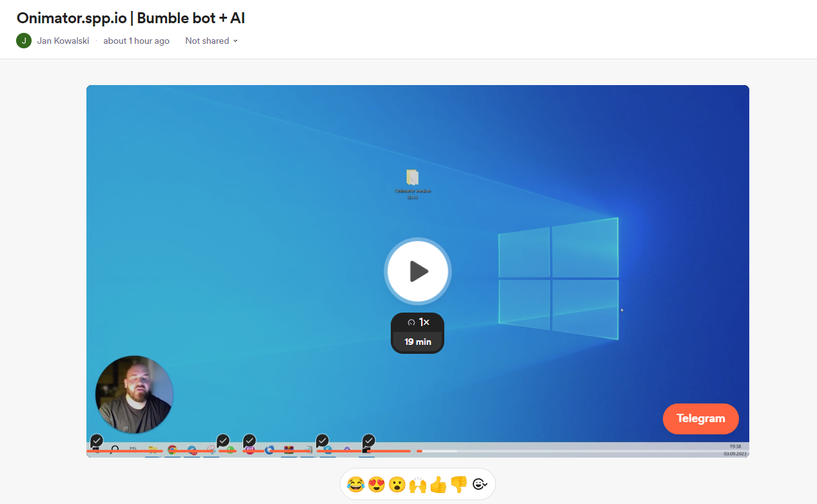This screenshot has height=504, width=817.
Task: Play the Onimator Bumble bot video
Action: coord(418,271)
